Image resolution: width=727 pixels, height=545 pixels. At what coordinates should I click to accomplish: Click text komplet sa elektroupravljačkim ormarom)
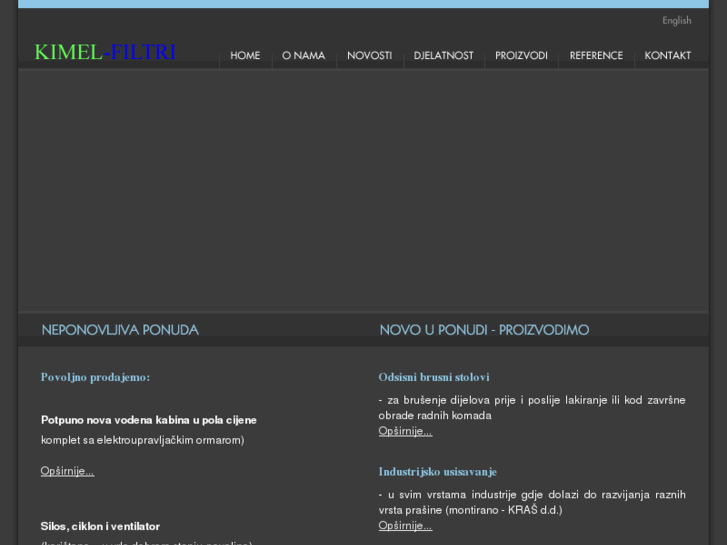click(x=143, y=440)
